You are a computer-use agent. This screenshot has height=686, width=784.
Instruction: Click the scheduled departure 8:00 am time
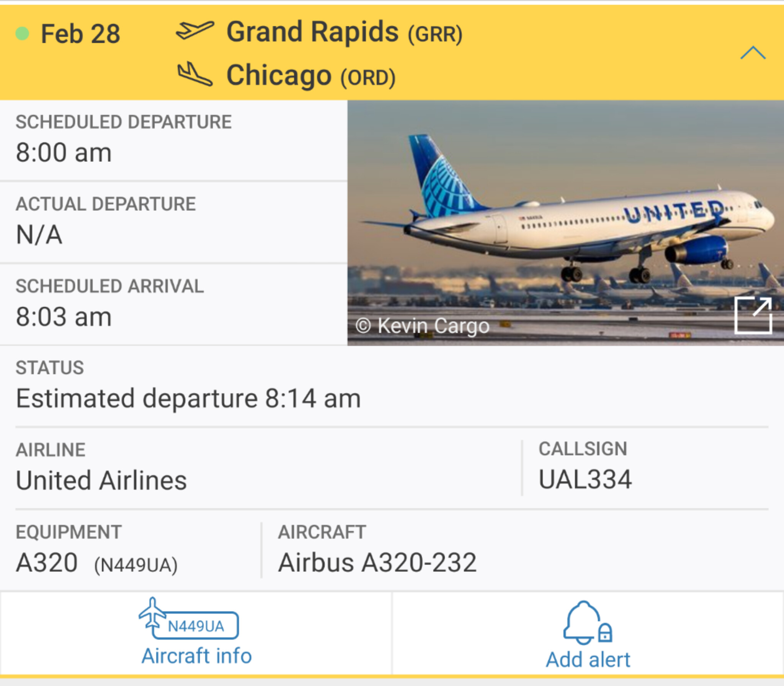point(64,153)
